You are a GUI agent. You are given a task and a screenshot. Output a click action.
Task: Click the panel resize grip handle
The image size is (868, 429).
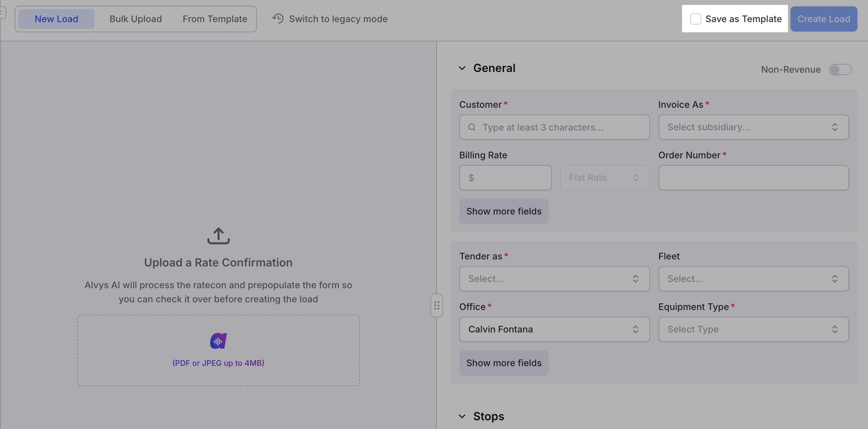point(436,305)
